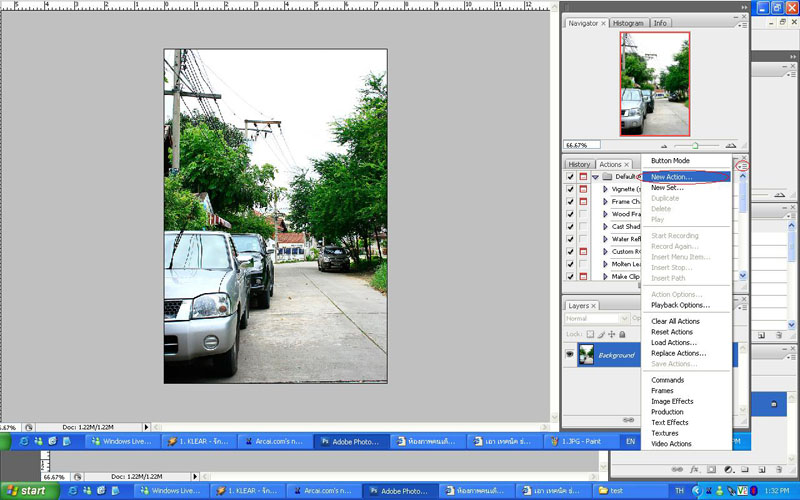Toggle the checkmark for Default Actions set

coord(570,177)
